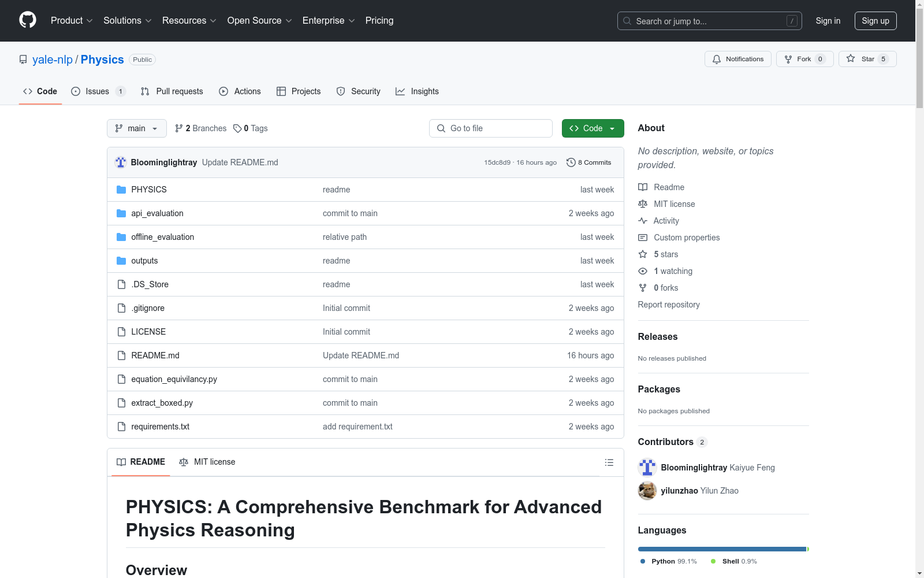Image resolution: width=924 pixels, height=578 pixels.
Task: Open the GitHub home logo
Action: [x=28, y=20]
